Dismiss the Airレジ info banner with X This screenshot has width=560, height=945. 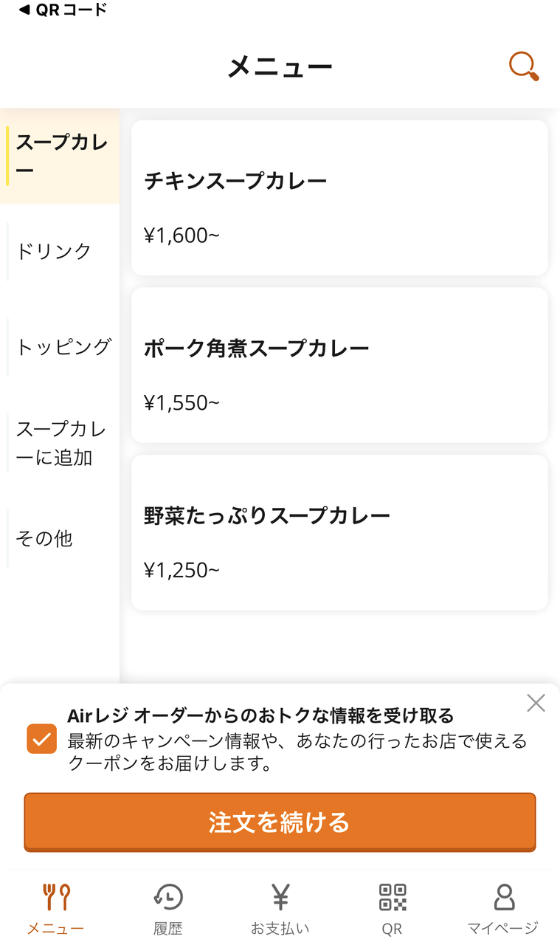point(536,703)
